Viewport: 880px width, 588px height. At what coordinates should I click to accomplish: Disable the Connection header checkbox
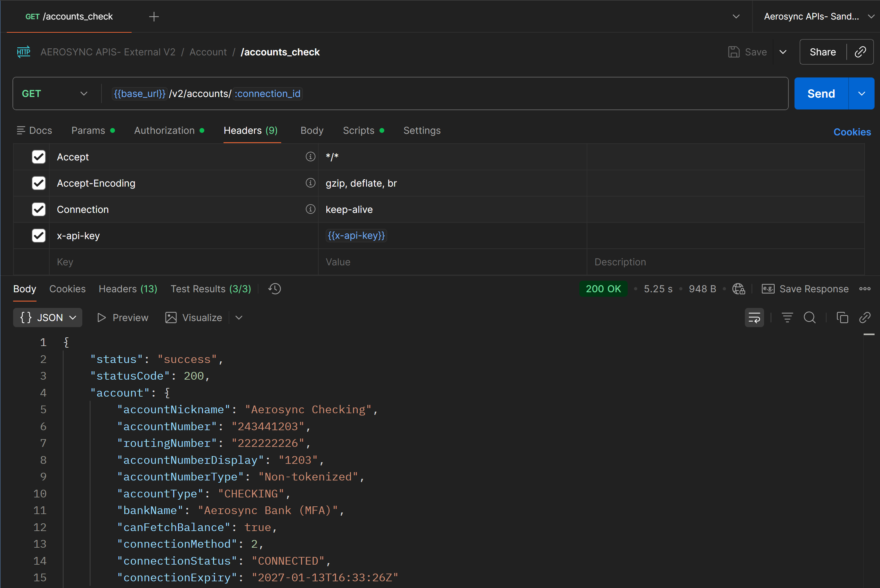pos(39,209)
